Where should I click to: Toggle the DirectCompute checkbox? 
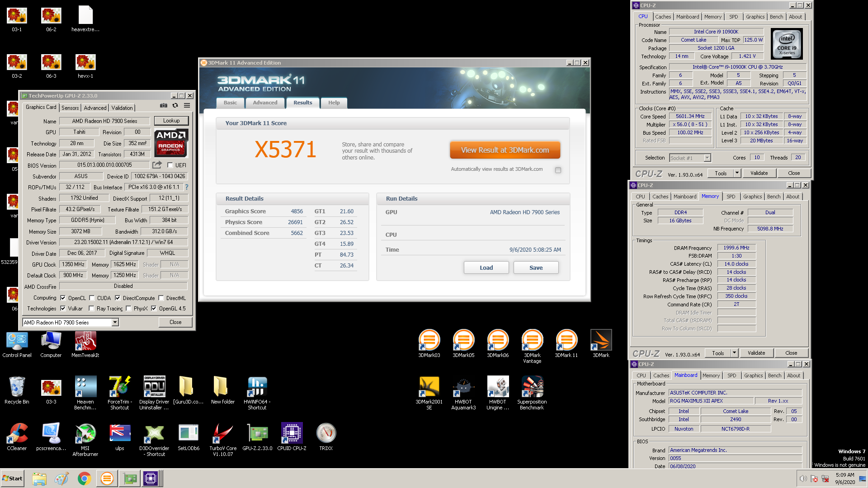(x=118, y=298)
